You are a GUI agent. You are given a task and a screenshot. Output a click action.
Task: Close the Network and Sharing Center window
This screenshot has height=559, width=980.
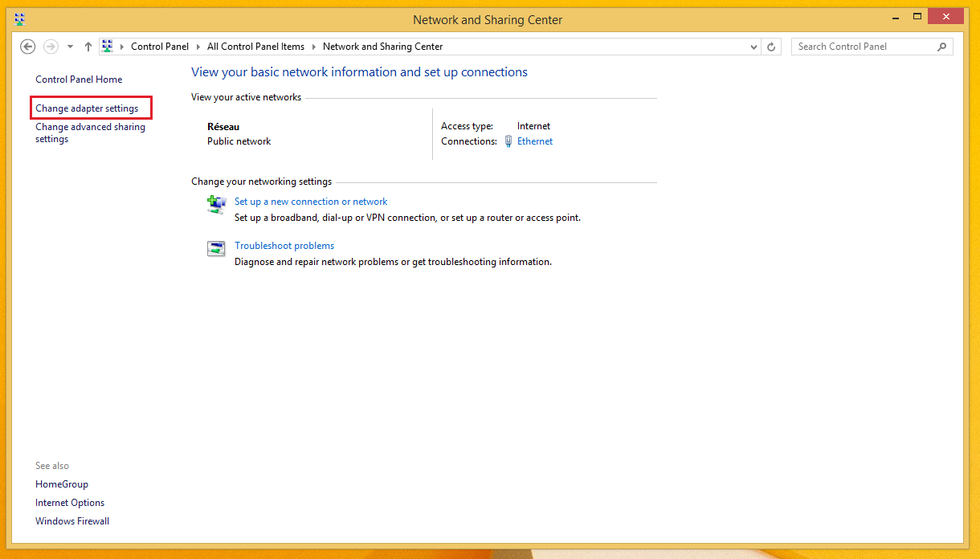click(x=945, y=16)
